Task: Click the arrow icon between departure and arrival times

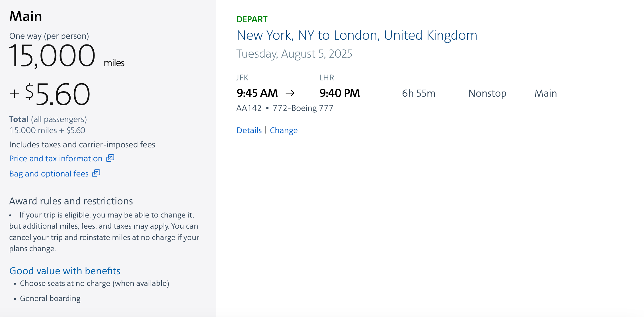Action: [290, 93]
